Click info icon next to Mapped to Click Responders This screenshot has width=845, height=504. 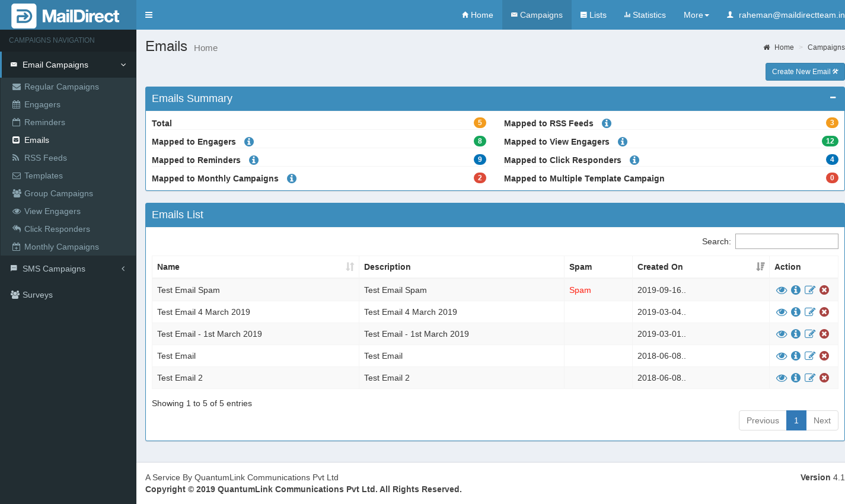tap(634, 160)
